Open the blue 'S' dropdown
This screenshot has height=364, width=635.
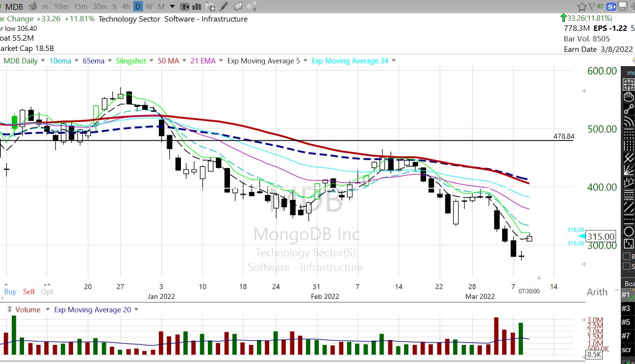pyautogui.click(x=611, y=7)
